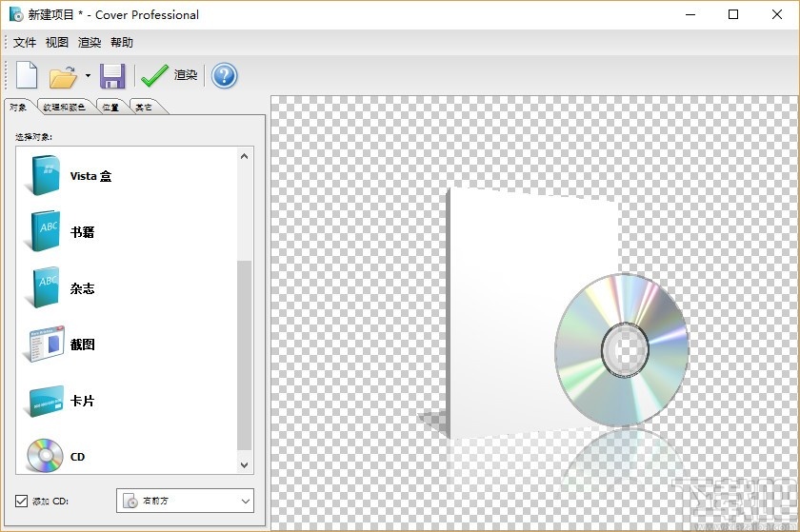The height and width of the screenshot is (532, 800).
Task: Select the 杂志 magazine icon
Action: point(45,287)
